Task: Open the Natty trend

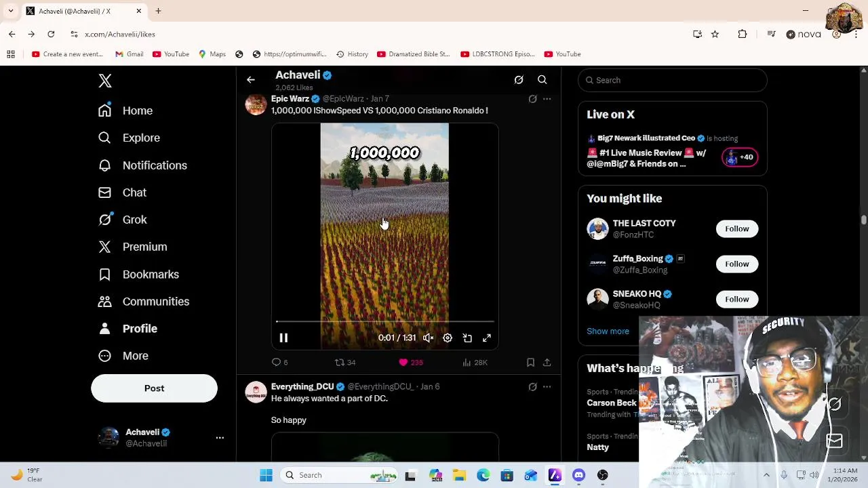Action: pyautogui.click(x=598, y=447)
